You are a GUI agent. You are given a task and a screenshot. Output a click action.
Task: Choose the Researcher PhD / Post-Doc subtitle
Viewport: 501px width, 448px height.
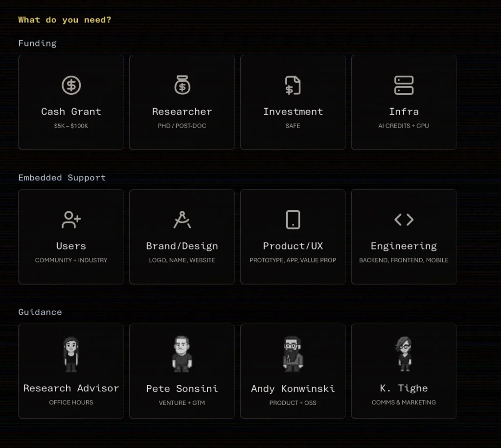(x=182, y=126)
